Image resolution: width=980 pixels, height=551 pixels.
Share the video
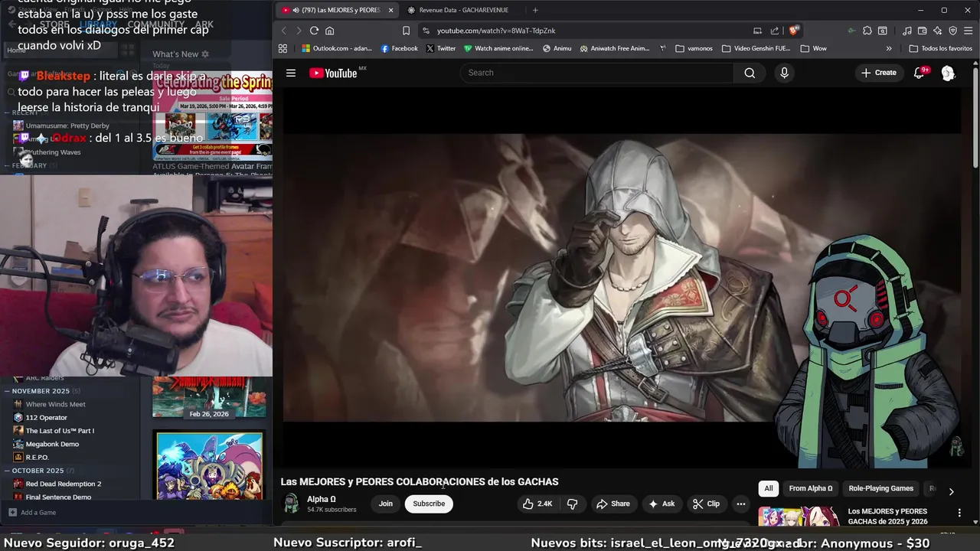(612, 504)
